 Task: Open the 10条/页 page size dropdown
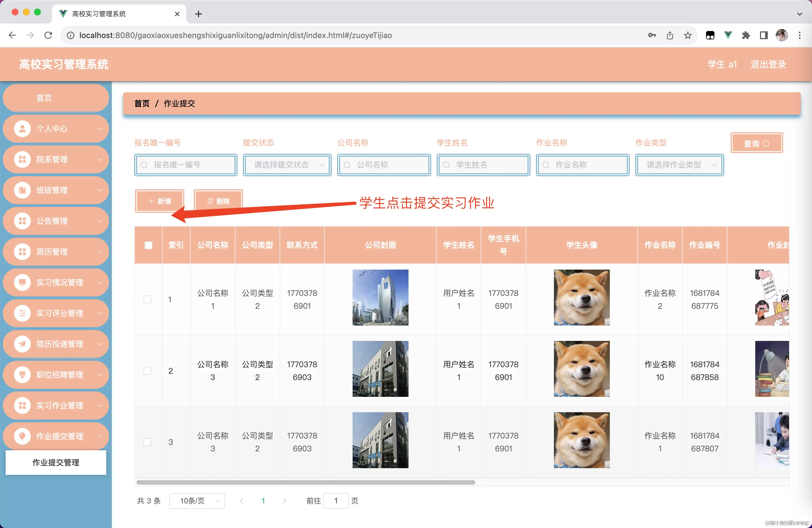pos(197,501)
